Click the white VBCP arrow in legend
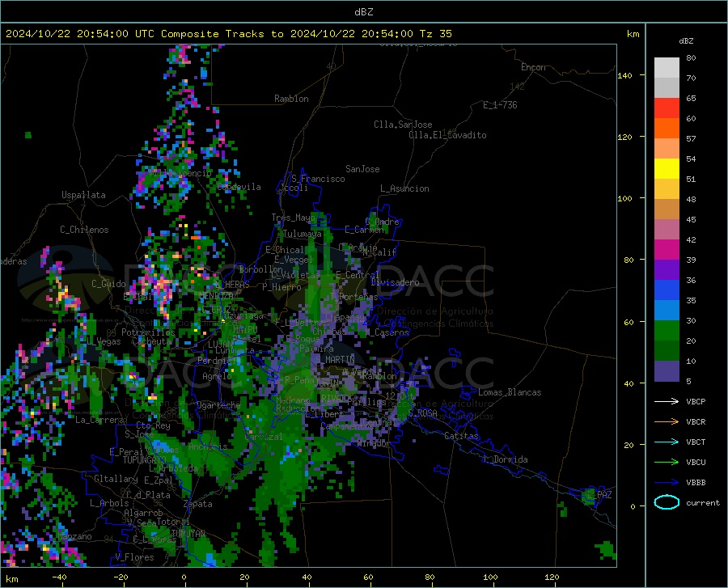This screenshot has height=588, width=728. tap(667, 401)
